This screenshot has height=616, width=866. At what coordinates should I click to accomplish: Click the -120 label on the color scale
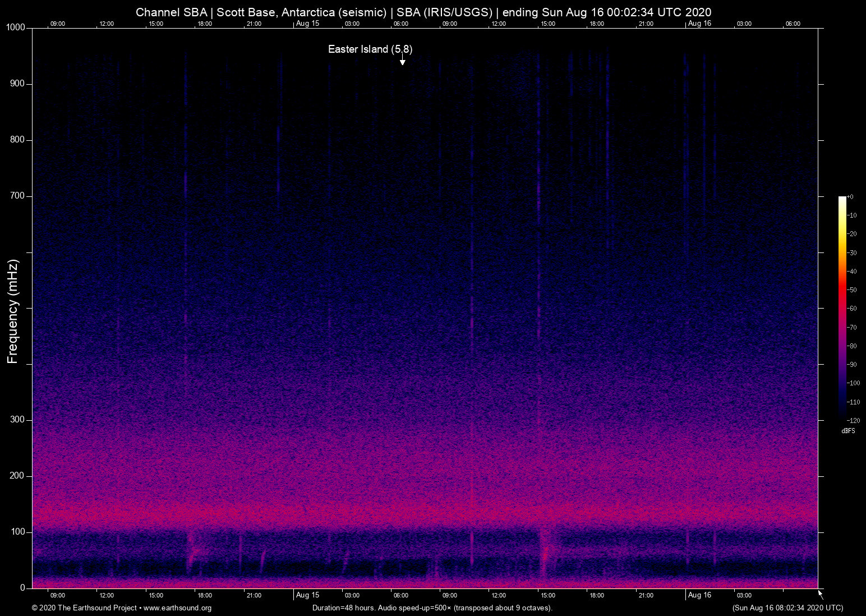tap(853, 420)
